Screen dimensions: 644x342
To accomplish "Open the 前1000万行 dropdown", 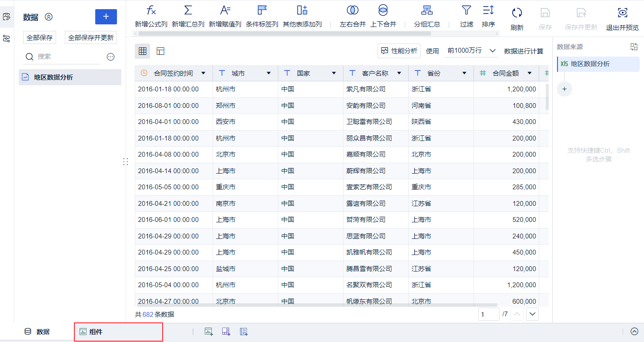I will coord(472,51).
